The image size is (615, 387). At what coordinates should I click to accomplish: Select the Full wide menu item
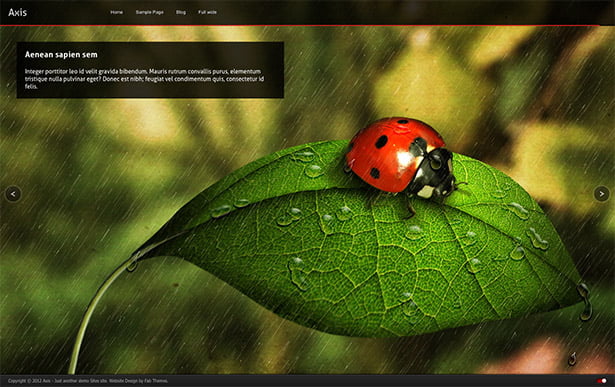point(207,12)
